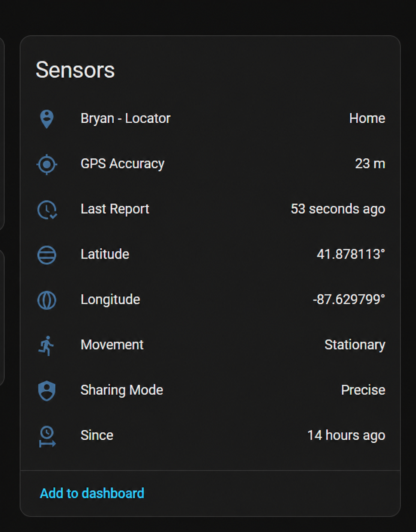
Task: Click the Movement running person icon
Action: [46, 346]
